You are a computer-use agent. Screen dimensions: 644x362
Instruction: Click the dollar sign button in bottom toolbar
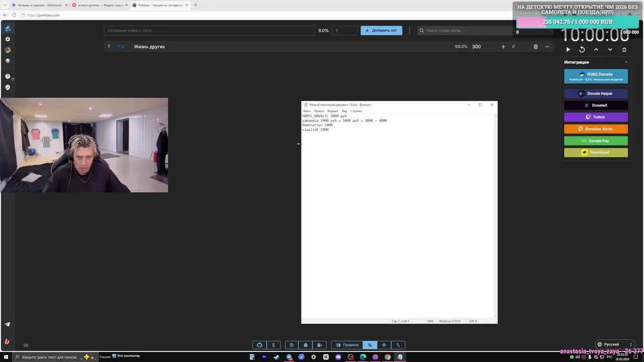[273, 345]
